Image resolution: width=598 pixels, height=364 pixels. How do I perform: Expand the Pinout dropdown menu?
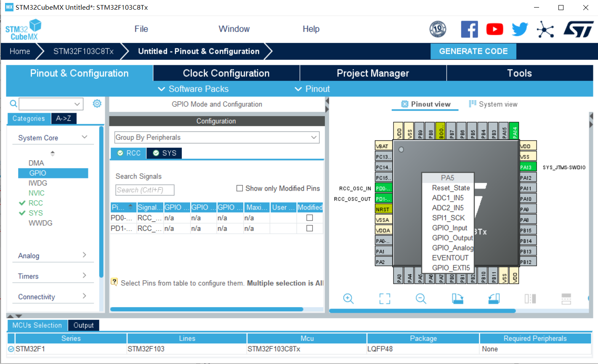click(x=312, y=89)
